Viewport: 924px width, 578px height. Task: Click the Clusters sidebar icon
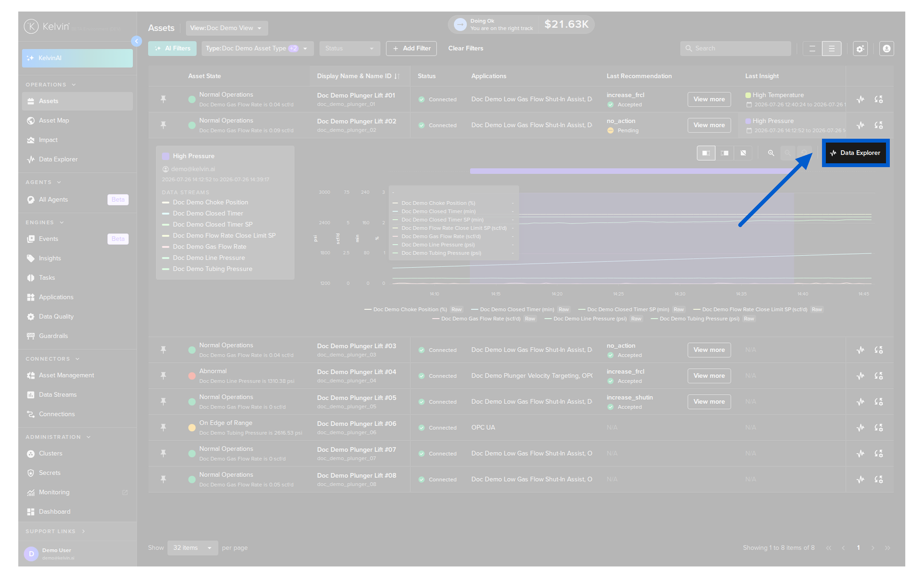tap(31, 453)
